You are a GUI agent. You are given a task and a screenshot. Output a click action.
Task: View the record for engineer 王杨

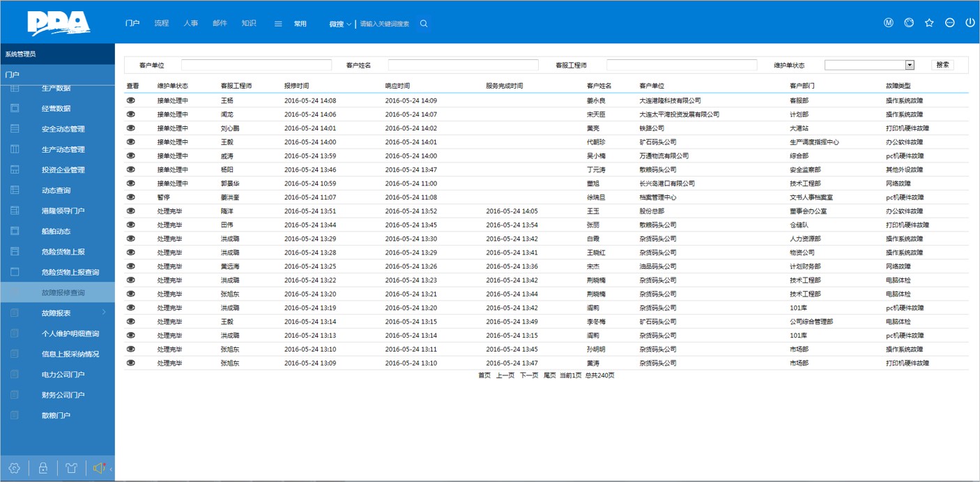pos(131,100)
